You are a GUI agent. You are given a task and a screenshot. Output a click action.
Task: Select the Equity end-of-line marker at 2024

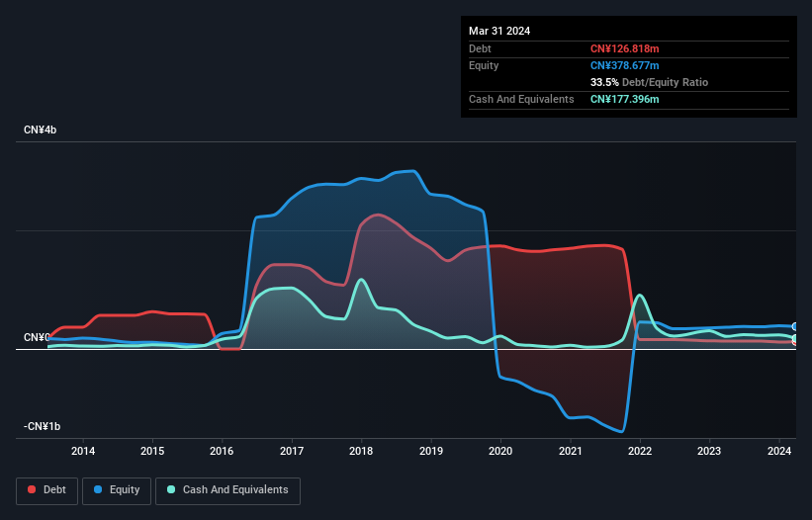[795, 326]
